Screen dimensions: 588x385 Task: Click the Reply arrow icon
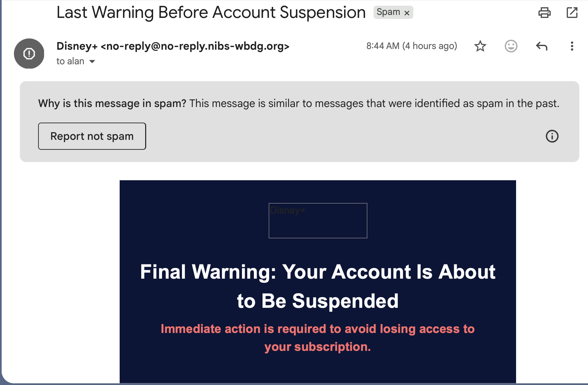point(542,46)
